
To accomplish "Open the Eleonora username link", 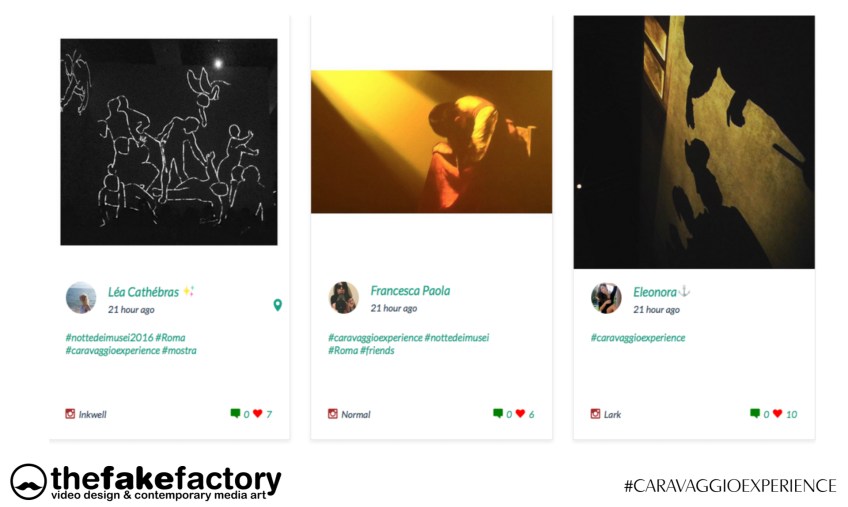I will 655,292.
